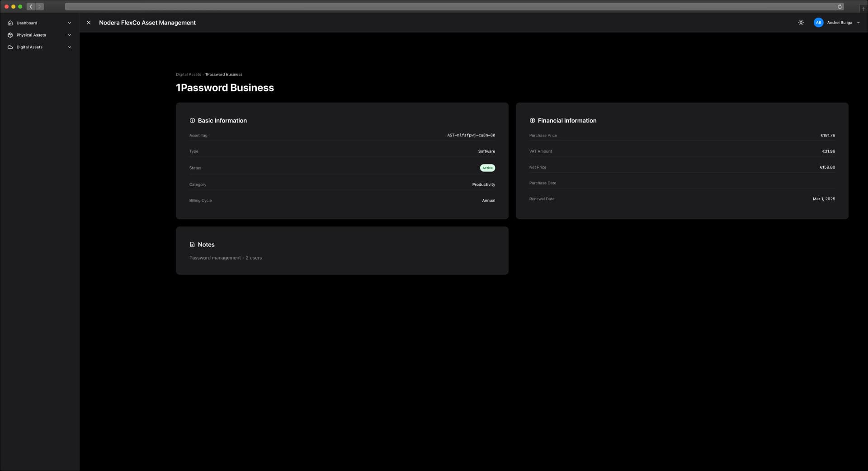The height and width of the screenshot is (471, 868).
Task: Go forward in browser history
Action: [x=40, y=7]
